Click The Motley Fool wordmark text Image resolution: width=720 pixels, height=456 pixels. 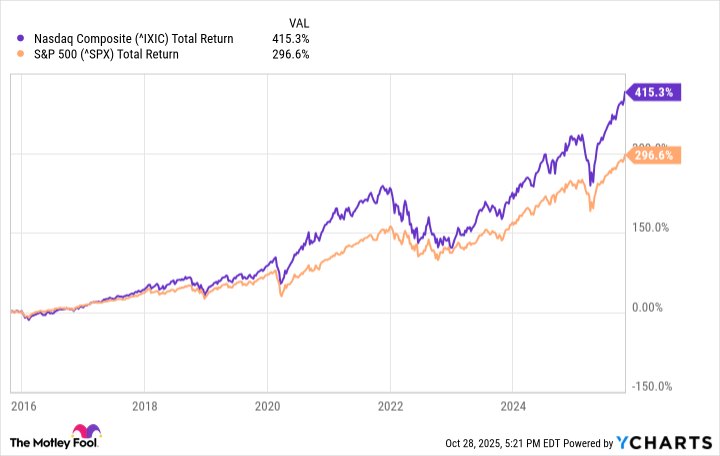(x=54, y=443)
